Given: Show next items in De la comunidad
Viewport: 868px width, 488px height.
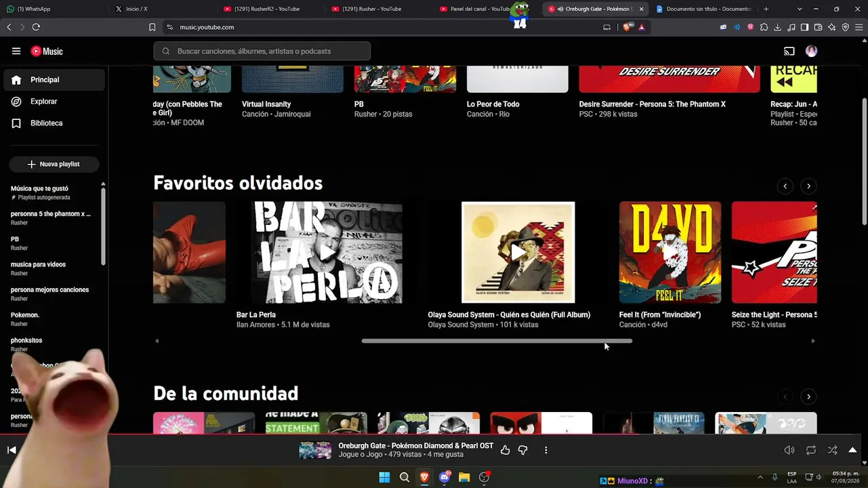Looking at the screenshot, I should pos(808,396).
